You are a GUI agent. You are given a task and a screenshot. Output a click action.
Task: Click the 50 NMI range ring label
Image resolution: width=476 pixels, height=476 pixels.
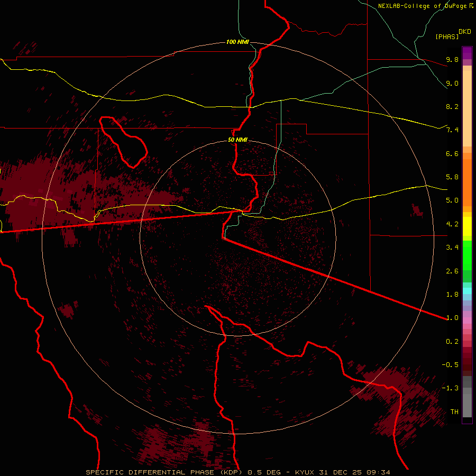pos(237,140)
